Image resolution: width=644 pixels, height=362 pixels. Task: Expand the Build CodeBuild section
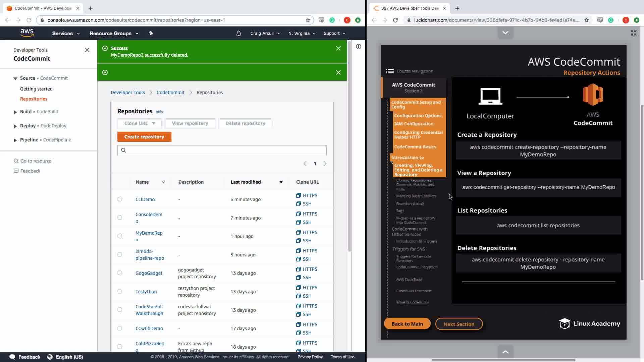click(15, 112)
